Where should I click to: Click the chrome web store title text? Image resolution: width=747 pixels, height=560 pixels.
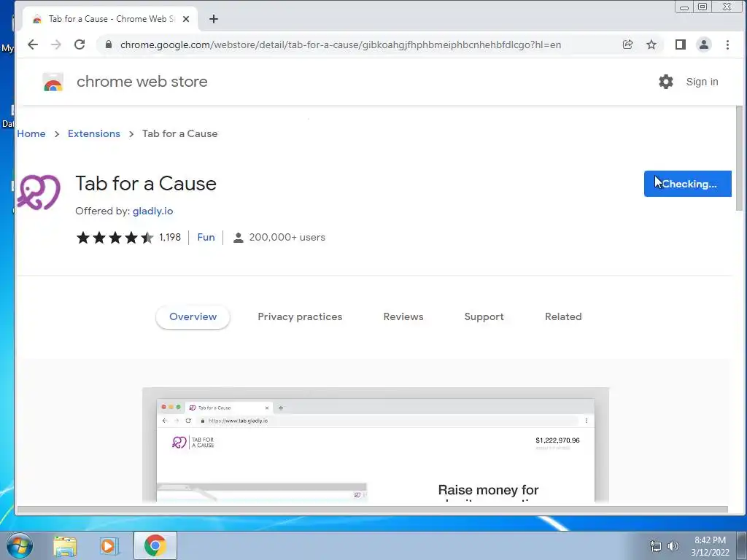(x=142, y=82)
